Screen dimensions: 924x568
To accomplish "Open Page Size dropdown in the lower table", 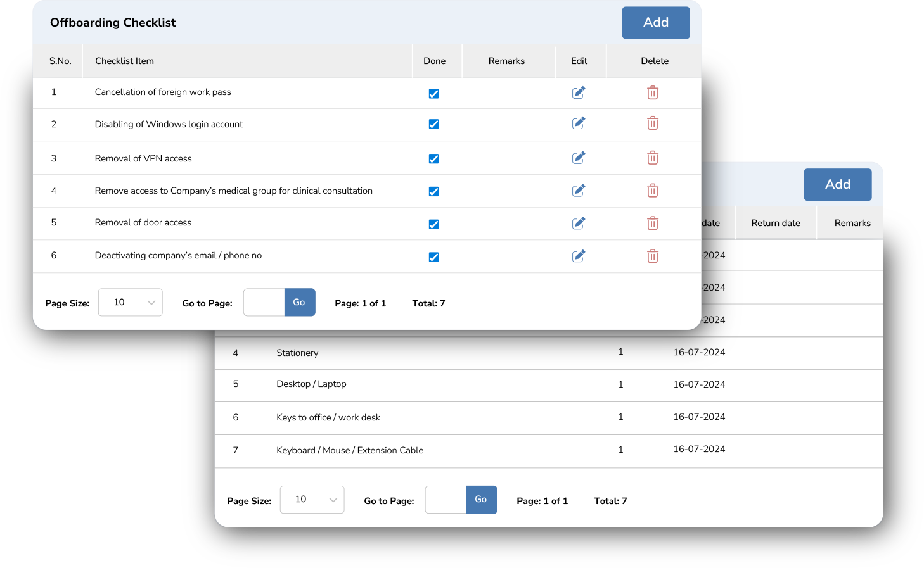I will [x=312, y=500].
